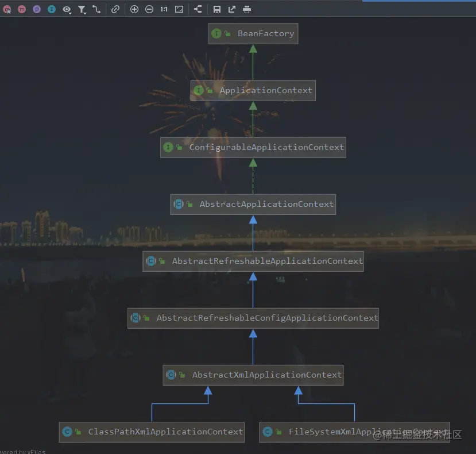
Task: Toggle the Methods (m) display icon
Action: [x=22, y=9]
